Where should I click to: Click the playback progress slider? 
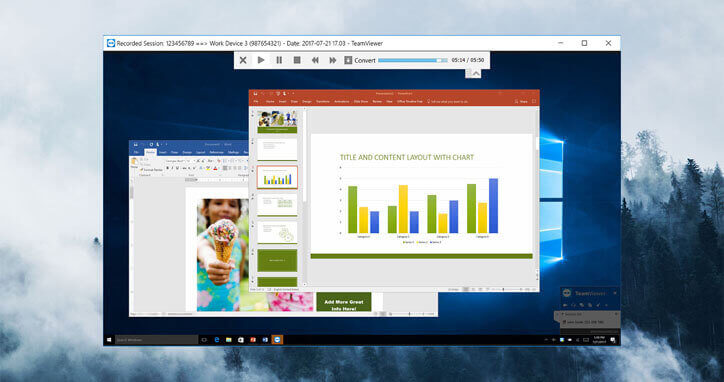pos(413,60)
